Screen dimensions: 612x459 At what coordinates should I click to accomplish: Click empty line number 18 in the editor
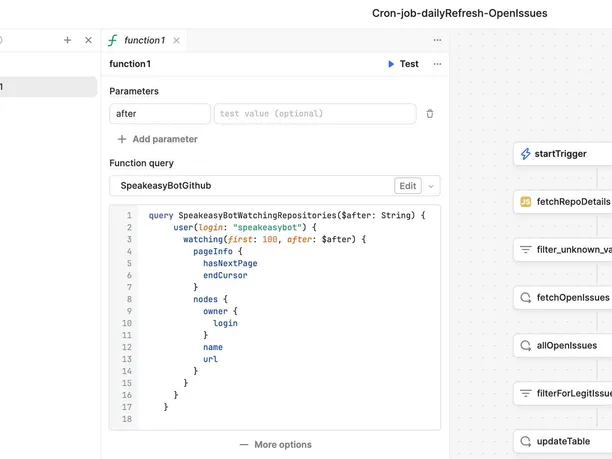point(127,419)
